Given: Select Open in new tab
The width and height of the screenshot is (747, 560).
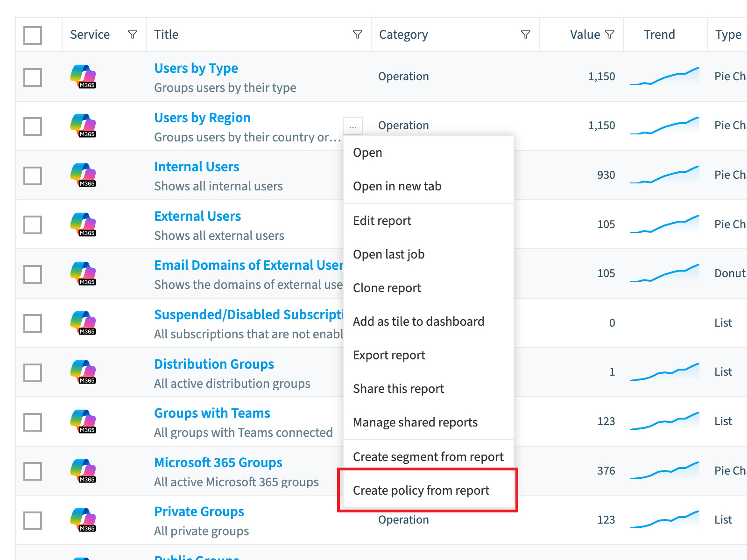Looking at the screenshot, I should [x=429, y=186].
